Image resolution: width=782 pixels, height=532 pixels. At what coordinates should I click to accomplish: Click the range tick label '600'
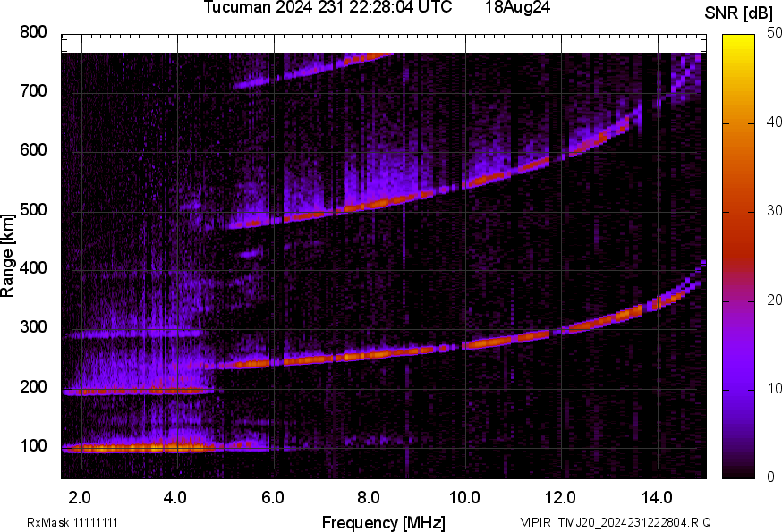point(33,149)
